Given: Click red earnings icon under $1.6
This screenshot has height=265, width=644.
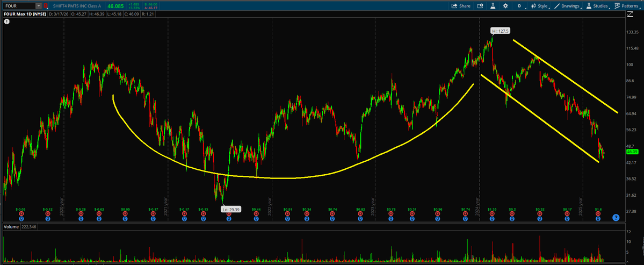Looking at the screenshot, I should click(x=598, y=213).
